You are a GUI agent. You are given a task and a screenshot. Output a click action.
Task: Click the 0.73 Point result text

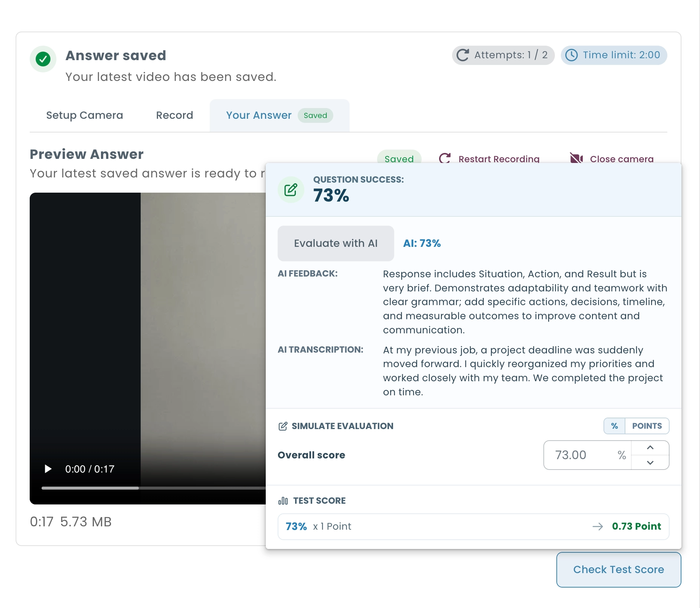[637, 526]
